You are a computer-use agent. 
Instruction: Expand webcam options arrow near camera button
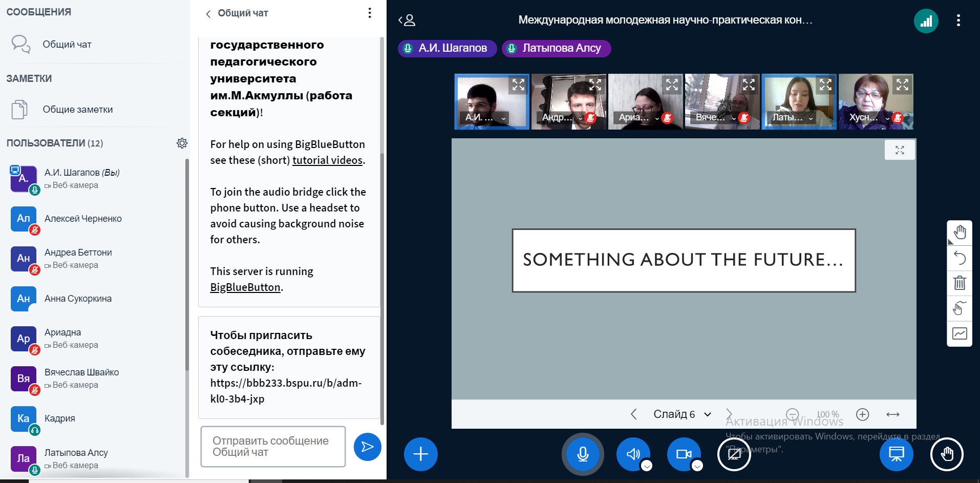(697, 466)
